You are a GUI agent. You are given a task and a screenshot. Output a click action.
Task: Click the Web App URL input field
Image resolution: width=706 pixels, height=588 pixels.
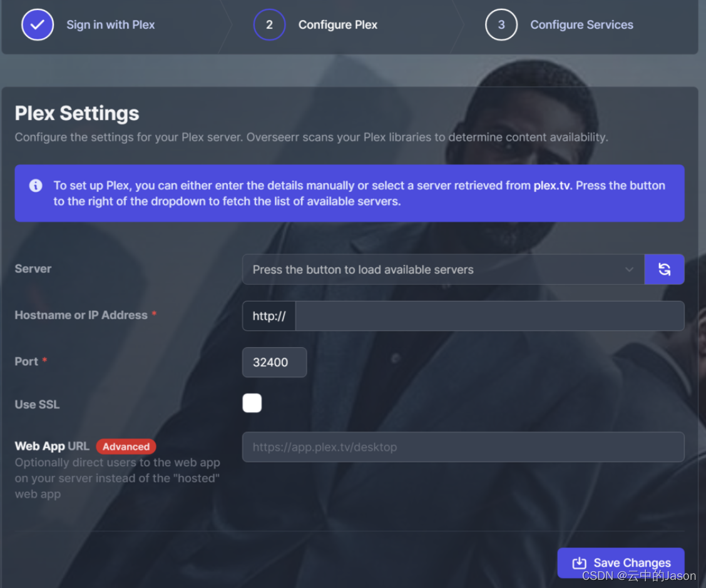coord(463,447)
